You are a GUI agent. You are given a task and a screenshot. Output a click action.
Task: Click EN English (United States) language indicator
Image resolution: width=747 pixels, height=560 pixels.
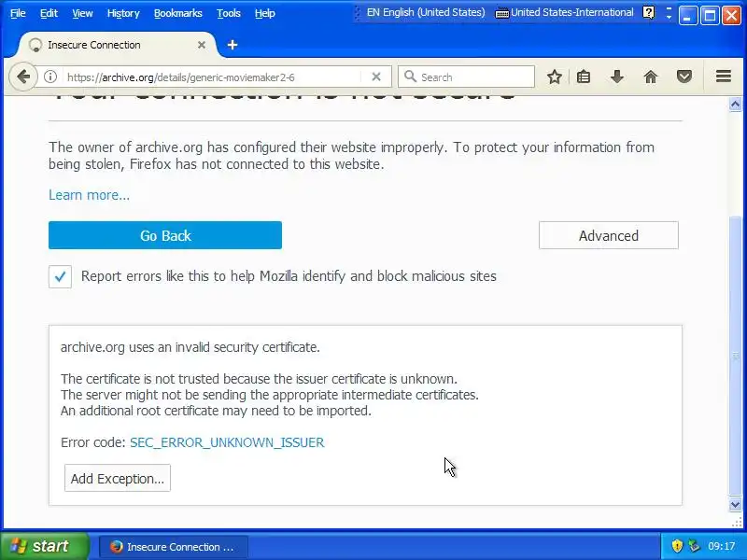click(426, 13)
